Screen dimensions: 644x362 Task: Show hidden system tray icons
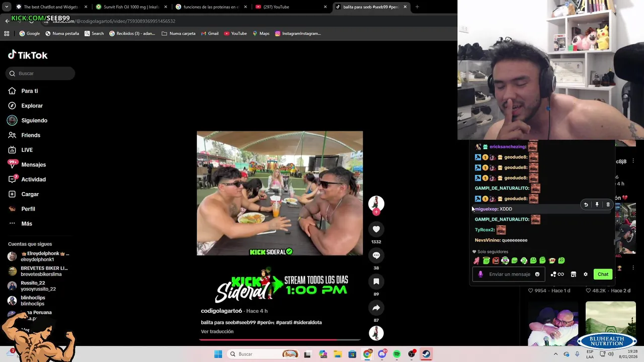click(555, 354)
